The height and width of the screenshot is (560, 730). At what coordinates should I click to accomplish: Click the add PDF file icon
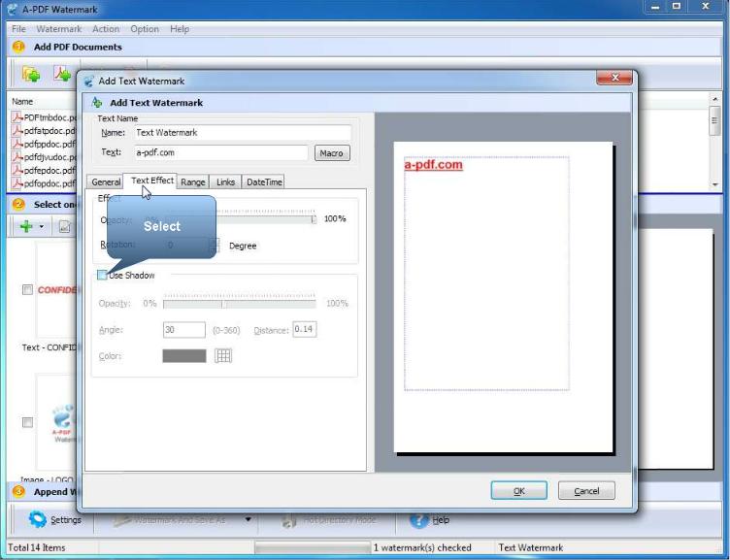point(62,74)
